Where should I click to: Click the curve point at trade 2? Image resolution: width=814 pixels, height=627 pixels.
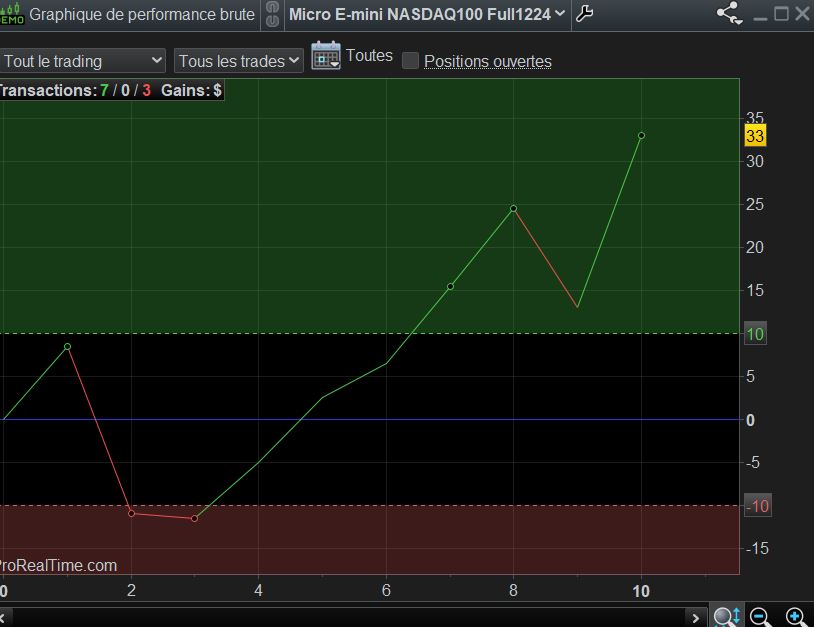tap(131, 513)
